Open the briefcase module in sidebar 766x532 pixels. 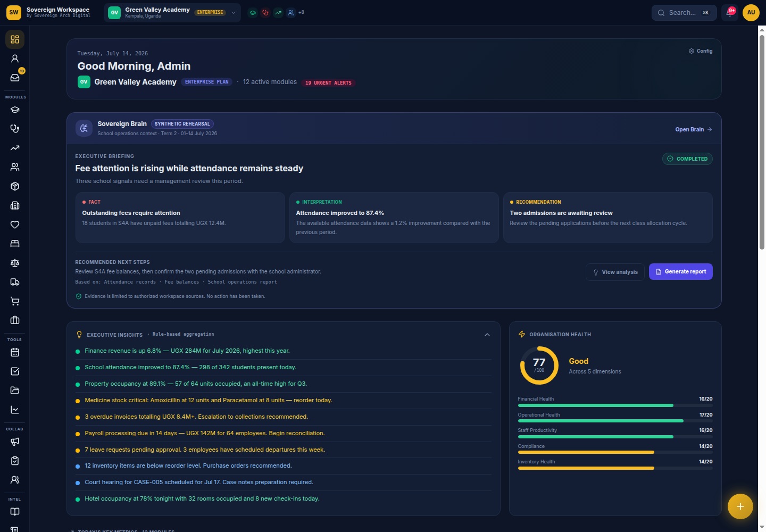pyautogui.click(x=15, y=320)
